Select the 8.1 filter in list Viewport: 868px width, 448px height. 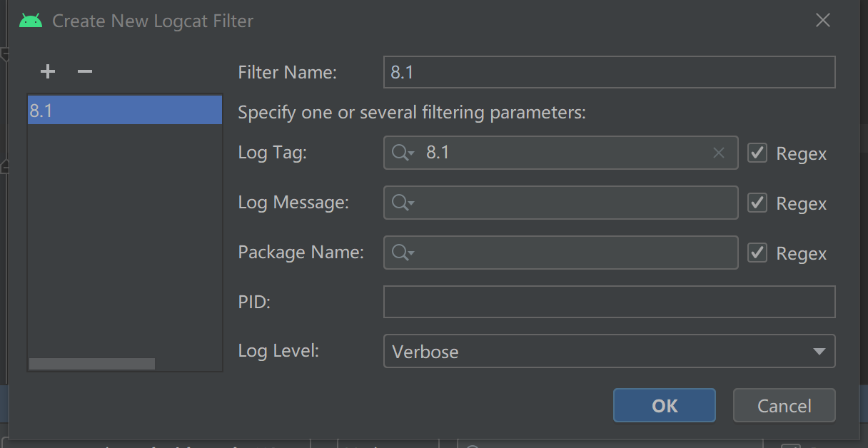tap(125, 111)
